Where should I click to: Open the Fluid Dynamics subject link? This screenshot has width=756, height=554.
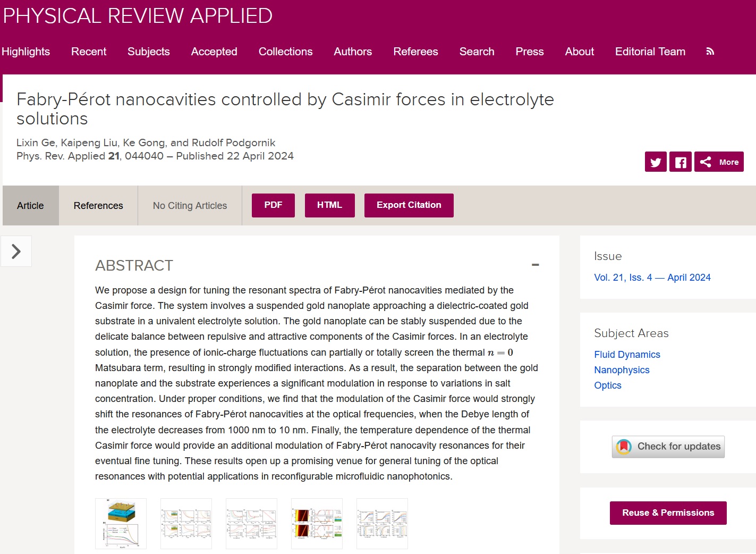(627, 355)
